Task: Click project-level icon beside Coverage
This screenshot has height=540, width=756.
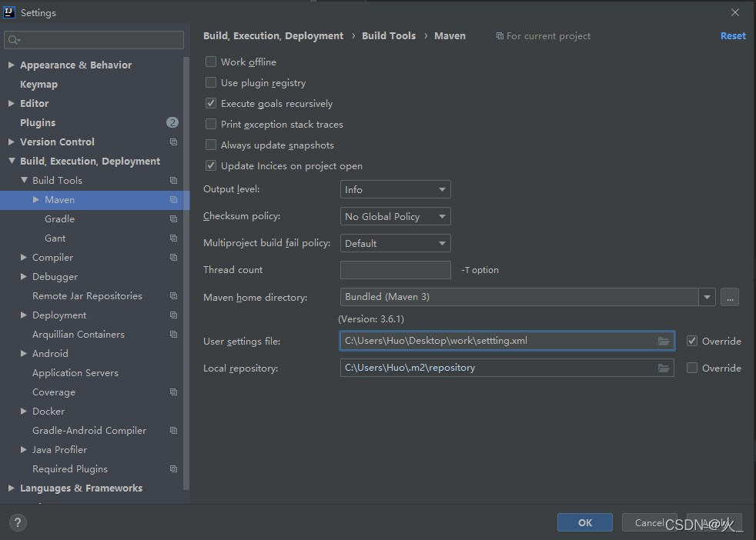Action: [x=173, y=392]
